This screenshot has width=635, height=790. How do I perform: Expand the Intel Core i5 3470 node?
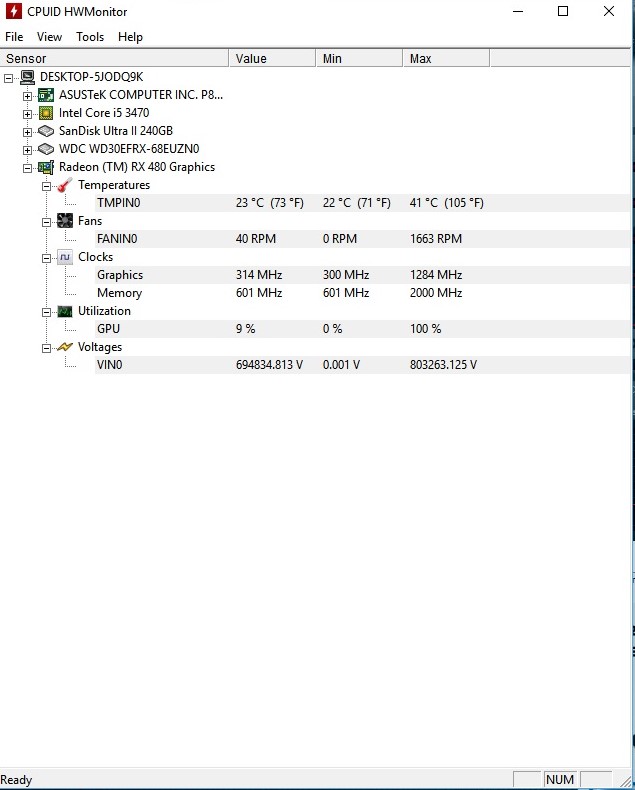coord(27,114)
